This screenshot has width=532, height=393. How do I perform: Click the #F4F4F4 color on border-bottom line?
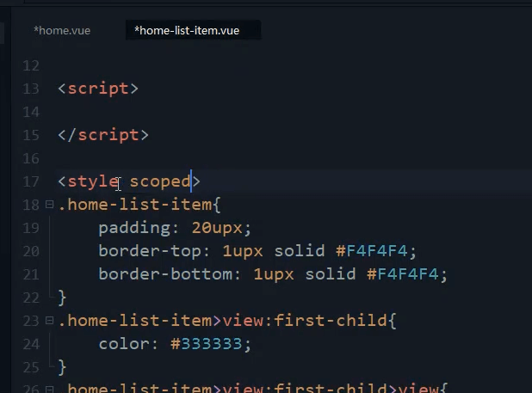pos(402,274)
